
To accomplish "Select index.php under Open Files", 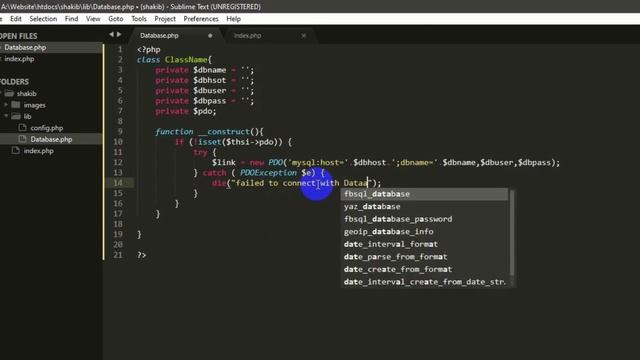I will 19,59.
